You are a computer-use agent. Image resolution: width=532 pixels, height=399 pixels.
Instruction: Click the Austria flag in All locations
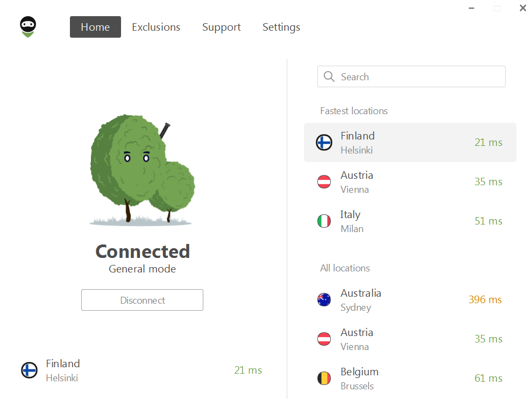324,339
